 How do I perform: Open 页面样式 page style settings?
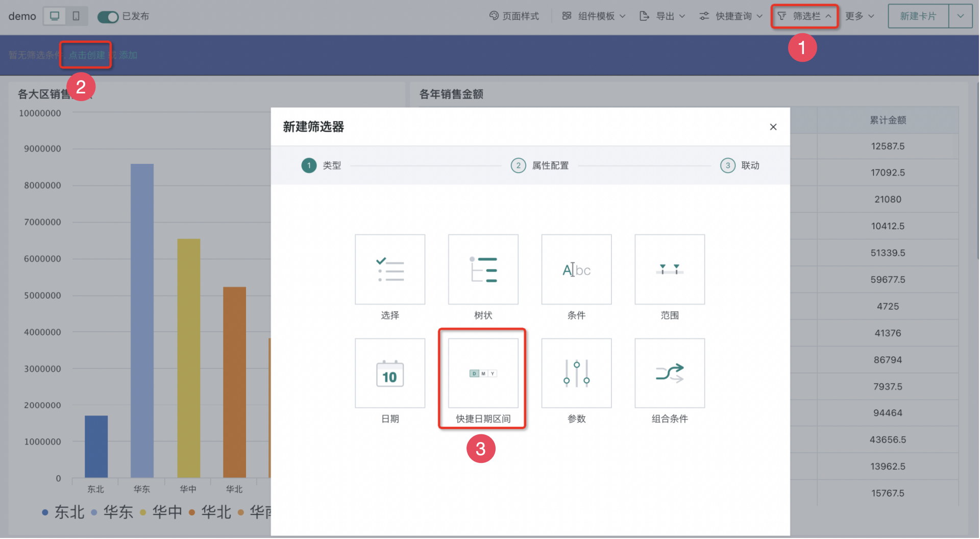coord(514,16)
